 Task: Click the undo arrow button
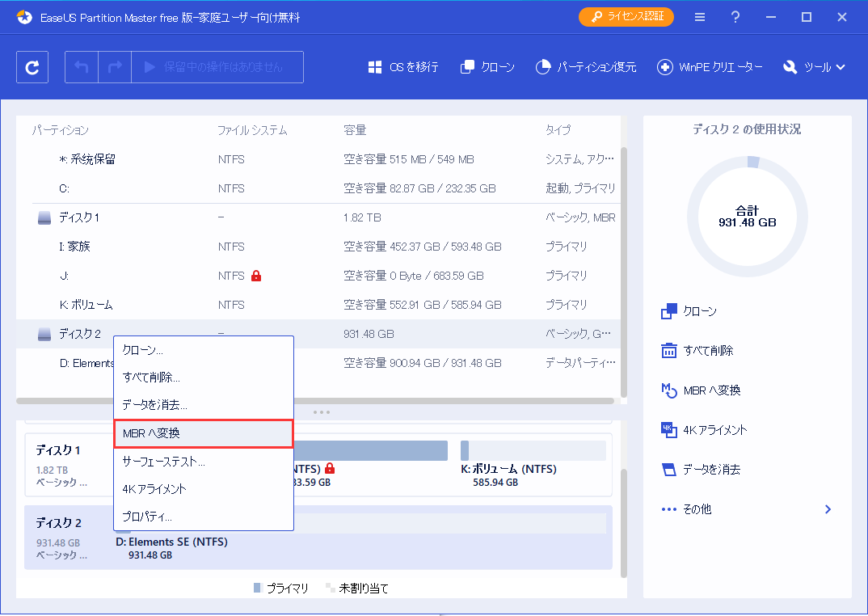[82, 67]
